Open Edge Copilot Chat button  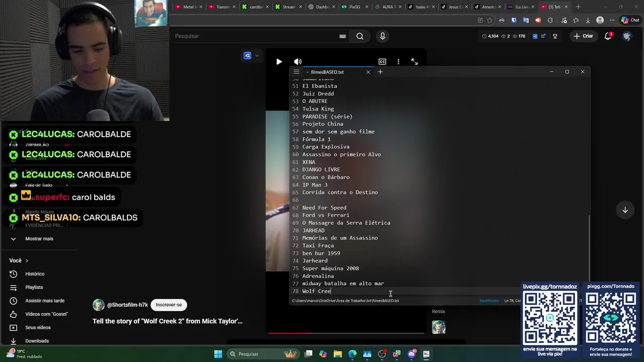[631, 20]
